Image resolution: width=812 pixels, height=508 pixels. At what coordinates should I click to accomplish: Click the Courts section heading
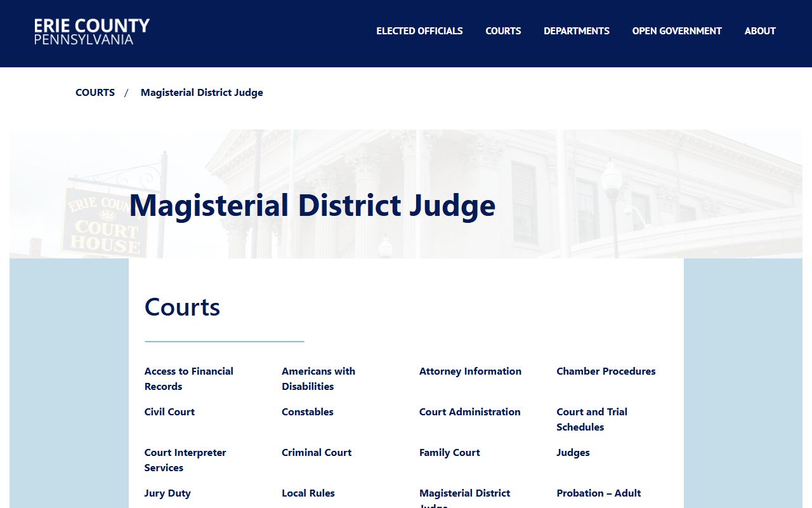182,307
